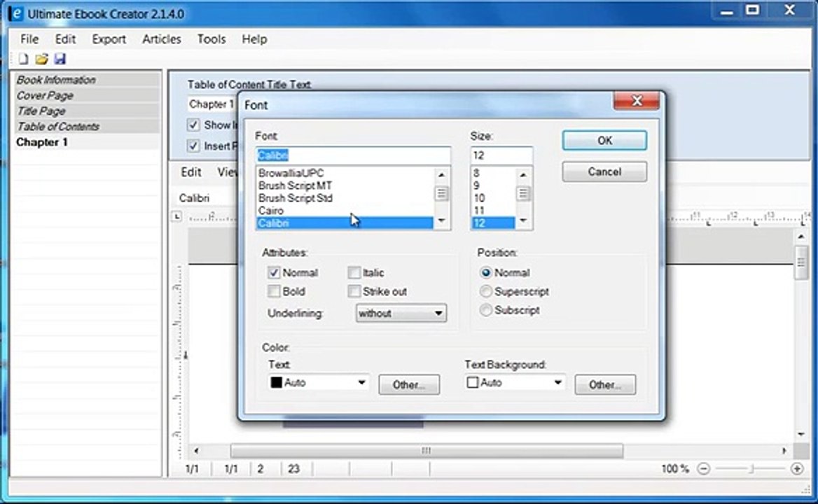Click the Cancel button
Viewport: 818px width, 504px height.
pos(604,172)
